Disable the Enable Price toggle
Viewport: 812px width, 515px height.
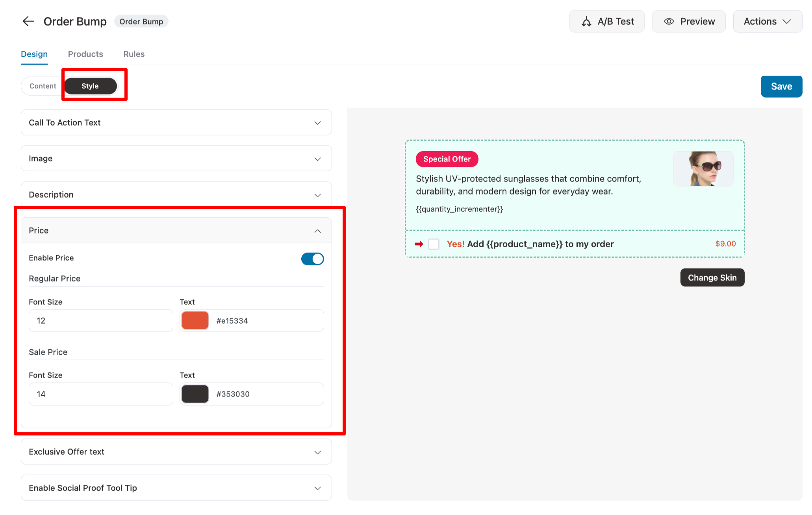(312, 259)
